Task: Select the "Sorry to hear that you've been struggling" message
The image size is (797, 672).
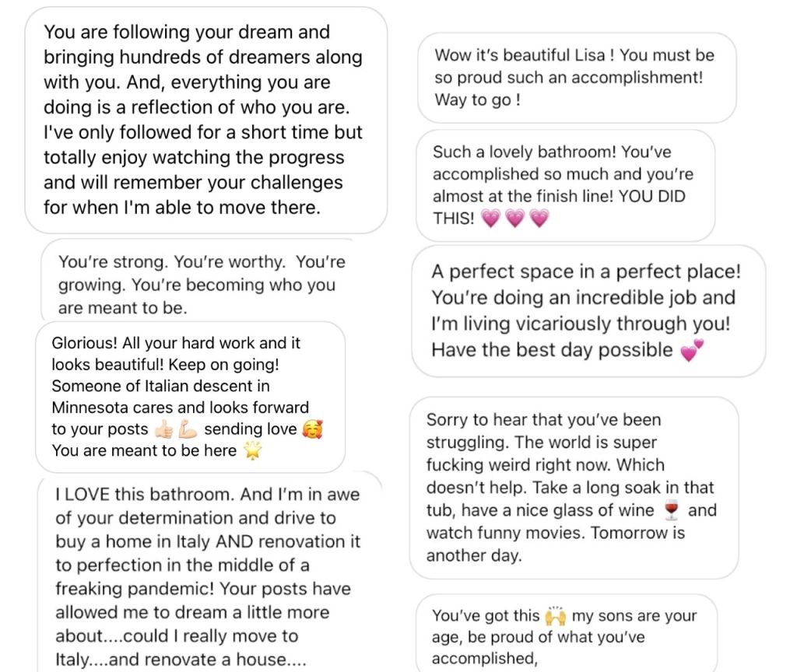Action: click(x=573, y=487)
